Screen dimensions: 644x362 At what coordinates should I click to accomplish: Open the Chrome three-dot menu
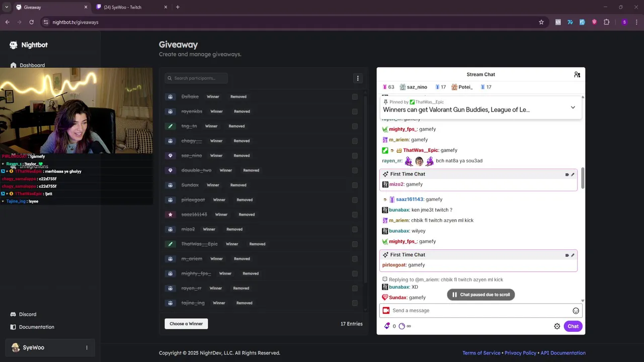(636, 22)
